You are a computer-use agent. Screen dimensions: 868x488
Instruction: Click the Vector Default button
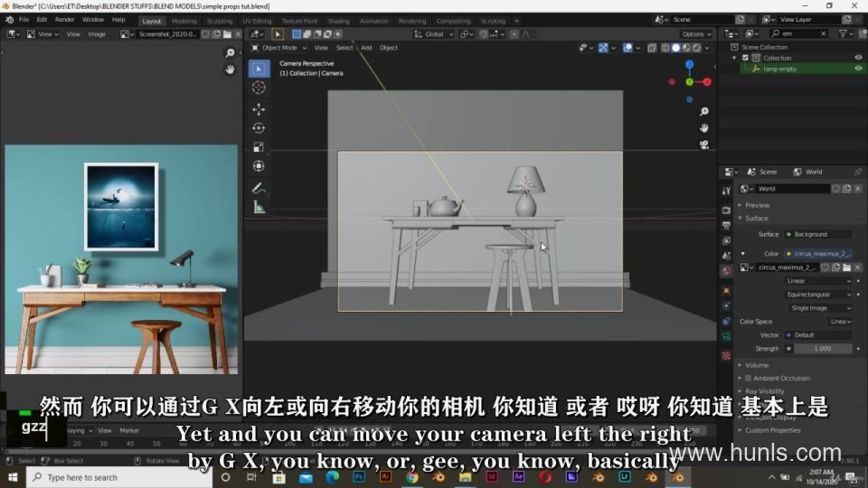(818, 335)
